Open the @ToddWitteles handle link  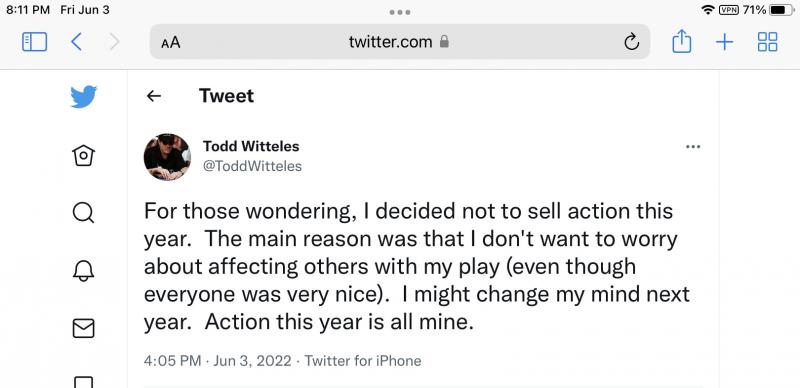click(x=252, y=166)
